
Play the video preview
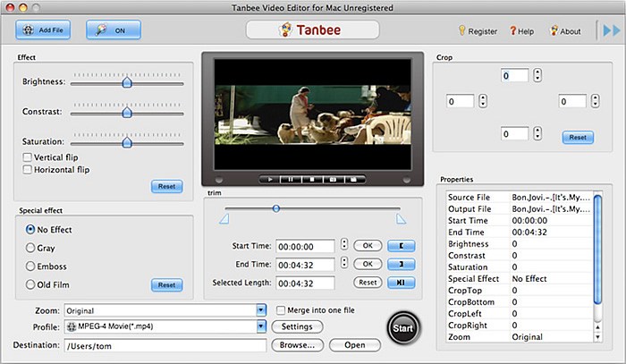click(x=270, y=180)
